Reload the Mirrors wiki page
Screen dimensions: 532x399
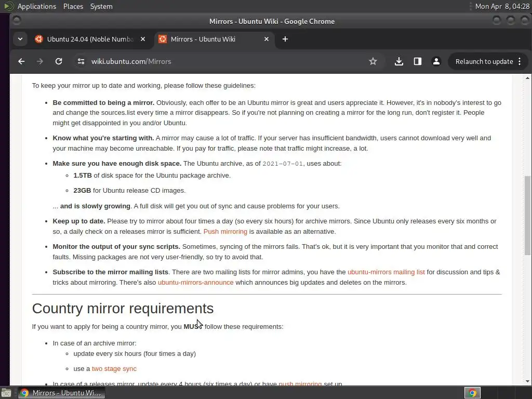[x=59, y=61]
